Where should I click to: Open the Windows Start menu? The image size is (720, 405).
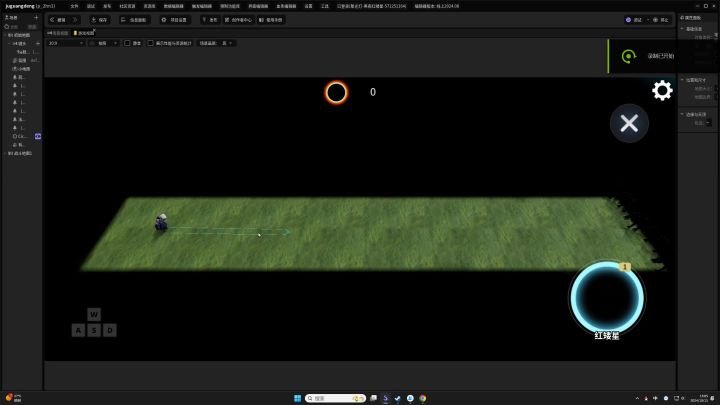click(x=298, y=398)
